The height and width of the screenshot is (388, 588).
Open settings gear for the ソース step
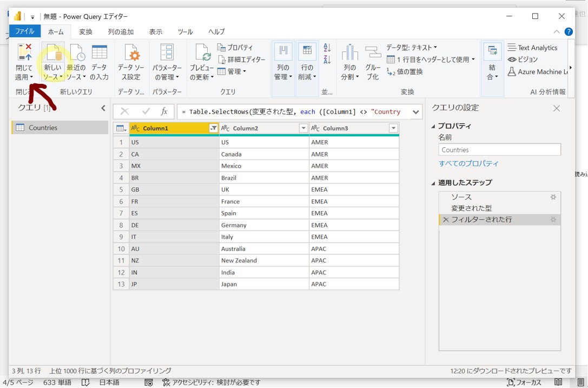point(553,197)
